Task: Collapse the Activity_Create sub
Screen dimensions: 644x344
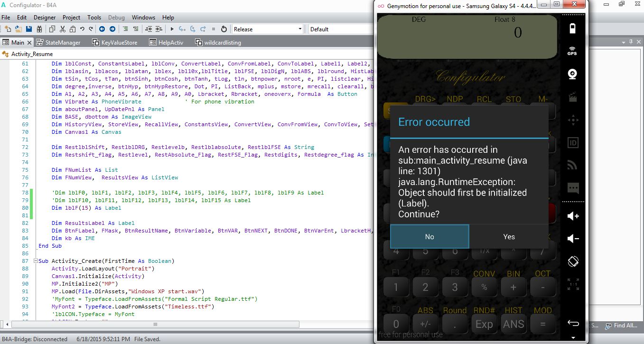Action: (x=36, y=261)
